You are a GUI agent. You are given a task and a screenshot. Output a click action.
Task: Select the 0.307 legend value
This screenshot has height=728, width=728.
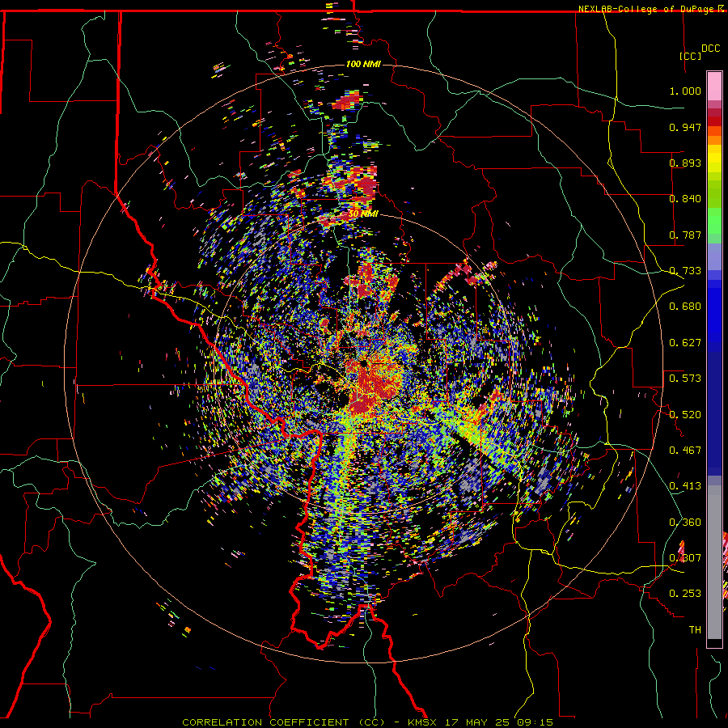coord(685,558)
